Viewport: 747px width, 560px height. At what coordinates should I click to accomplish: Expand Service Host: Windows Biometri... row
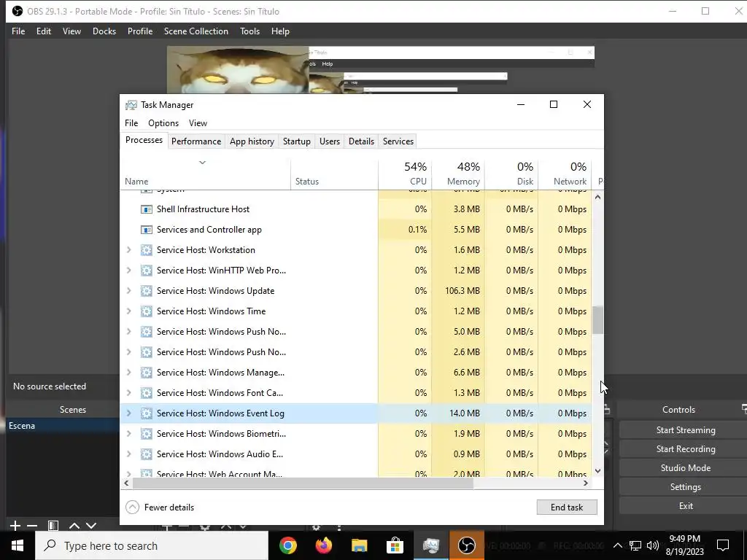point(128,434)
